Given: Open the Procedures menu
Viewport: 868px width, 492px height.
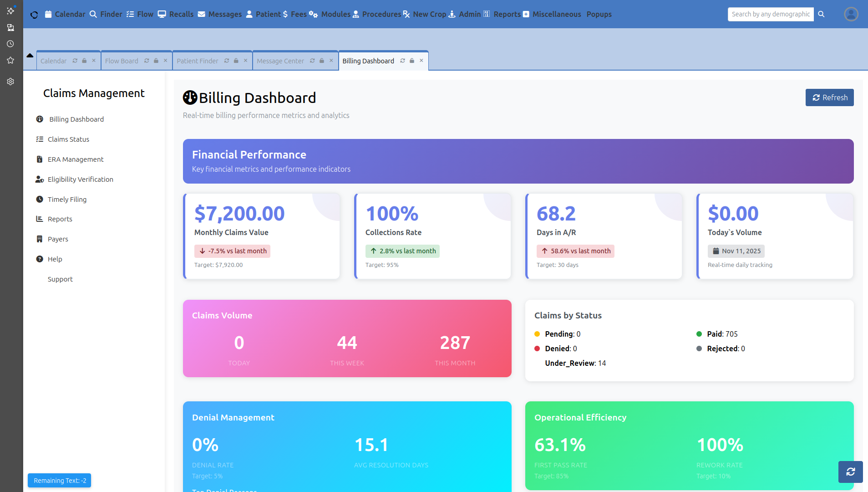Looking at the screenshot, I should (x=377, y=14).
